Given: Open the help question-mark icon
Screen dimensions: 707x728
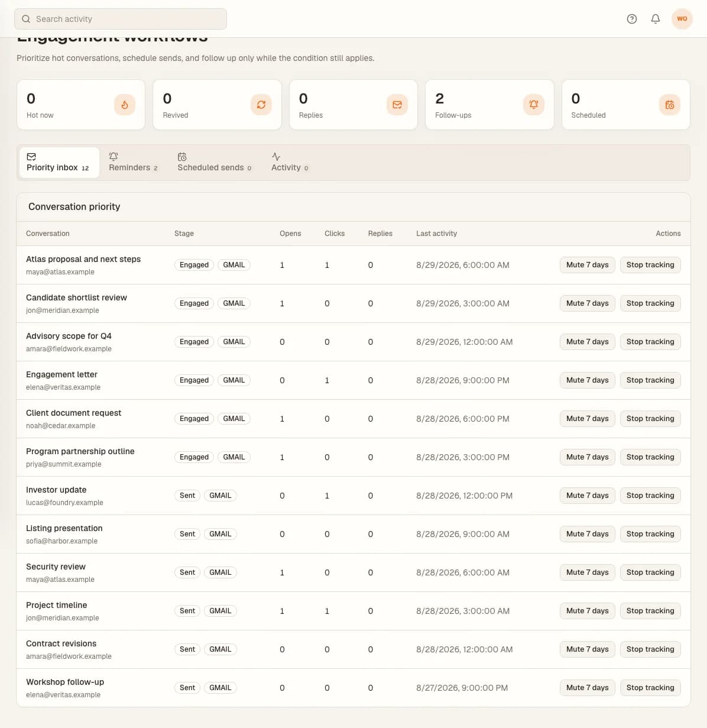Looking at the screenshot, I should [632, 19].
